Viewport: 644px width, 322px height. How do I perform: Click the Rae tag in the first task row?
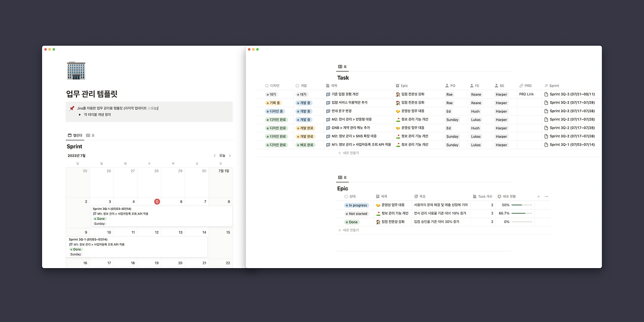tap(449, 94)
